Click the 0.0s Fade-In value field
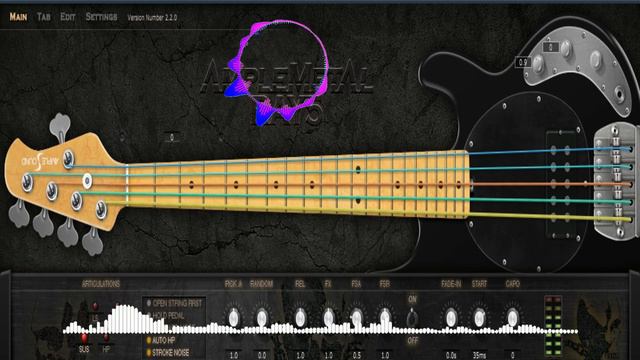The image size is (640, 360). tap(451, 355)
